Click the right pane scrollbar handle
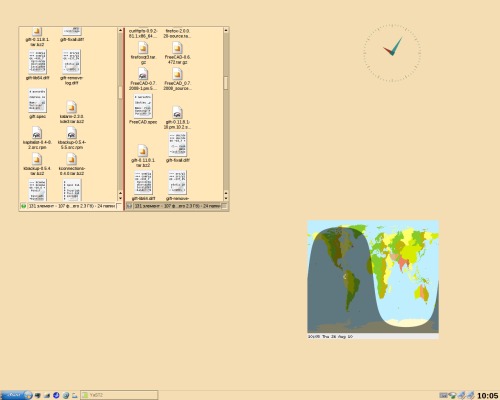 [x=226, y=83]
